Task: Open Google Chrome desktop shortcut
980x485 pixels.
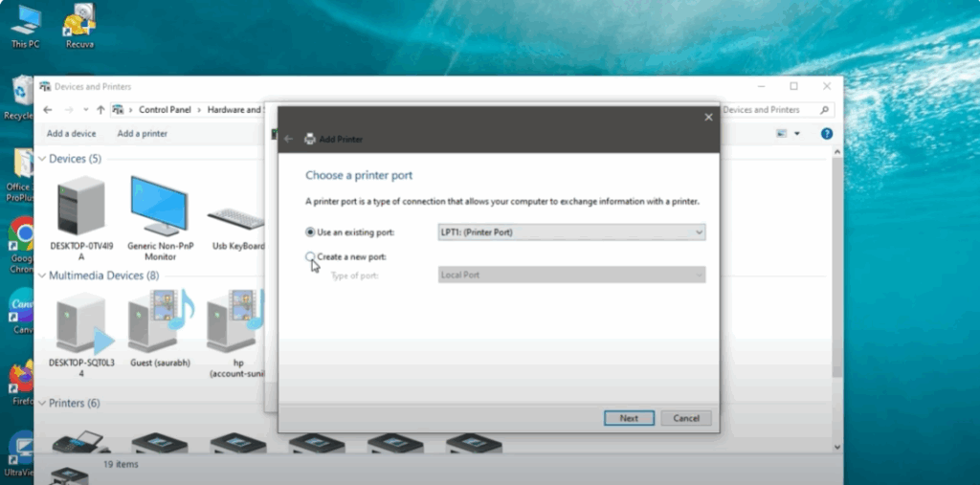Action: [21, 245]
